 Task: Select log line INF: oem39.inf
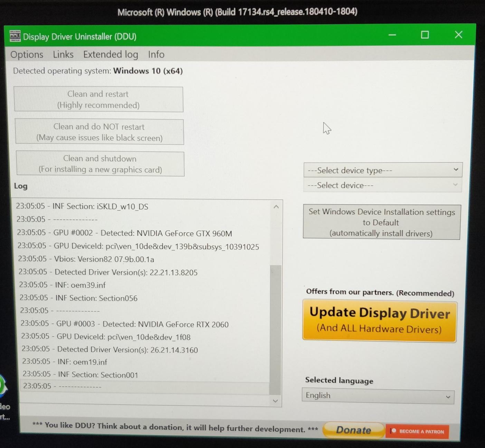click(62, 285)
